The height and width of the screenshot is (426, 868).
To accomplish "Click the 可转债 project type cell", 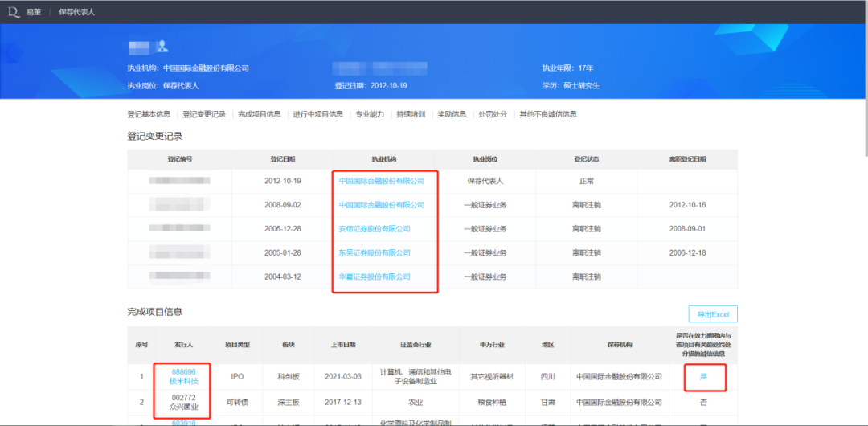I will point(237,402).
